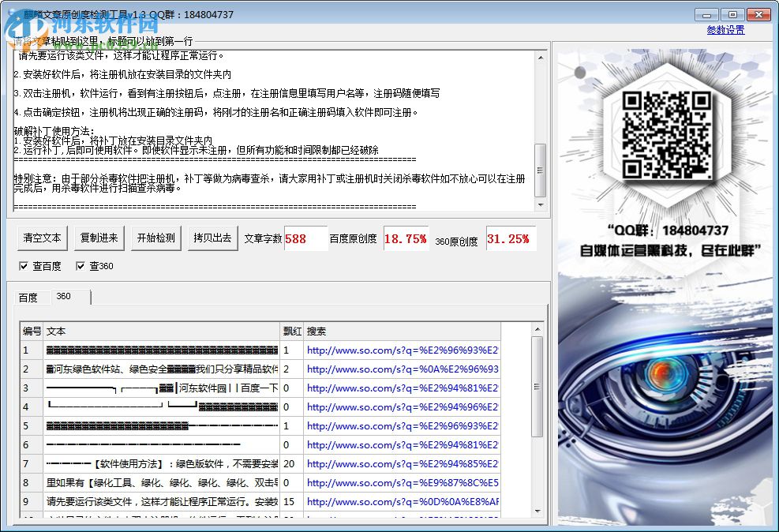Click the 搜索 column header
779x532 pixels.
(x=403, y=331)
